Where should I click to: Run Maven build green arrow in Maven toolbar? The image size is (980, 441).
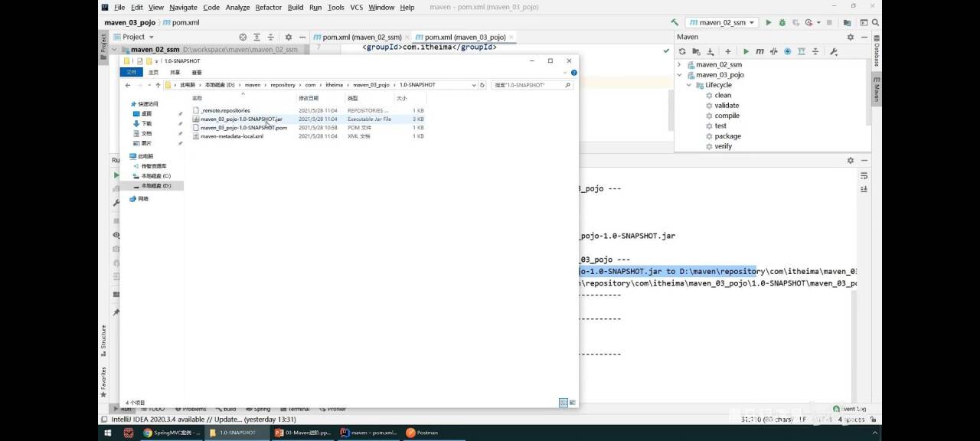pyautogui.click(x=746, y=51)
